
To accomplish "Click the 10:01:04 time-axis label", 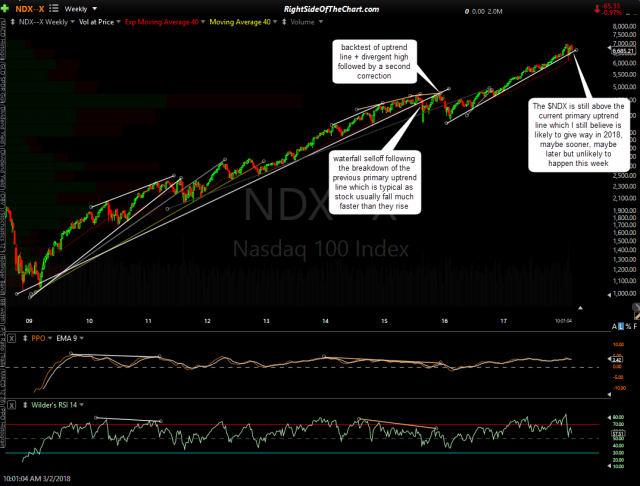I will 563,321.
